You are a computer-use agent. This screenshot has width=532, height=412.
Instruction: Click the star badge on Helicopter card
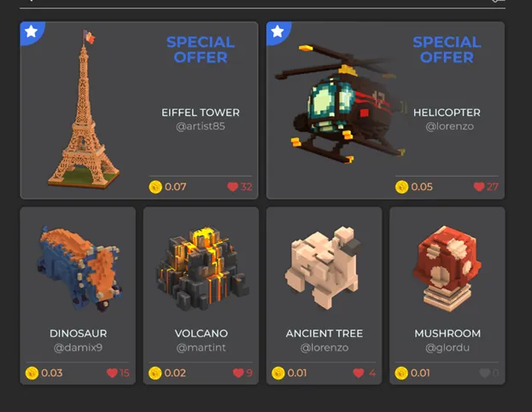coord(278,32)
